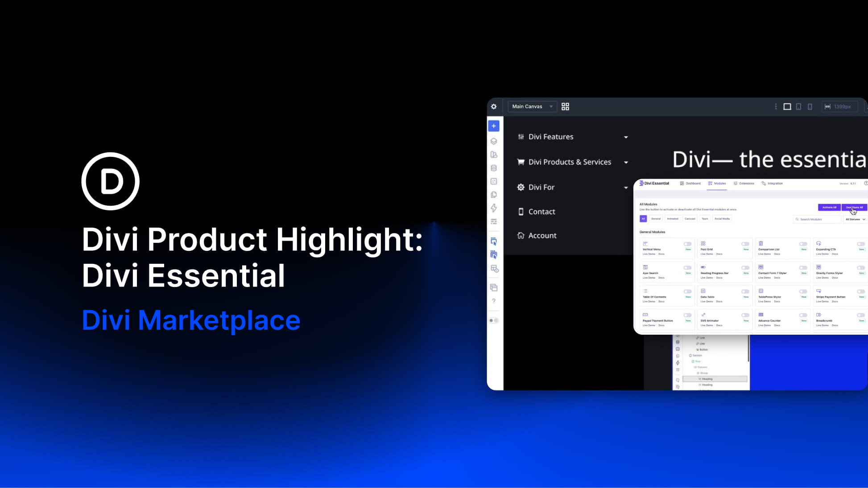Filter modules by Team
Viewport: 868px width, 488px height.
click(x=705, y=219)
